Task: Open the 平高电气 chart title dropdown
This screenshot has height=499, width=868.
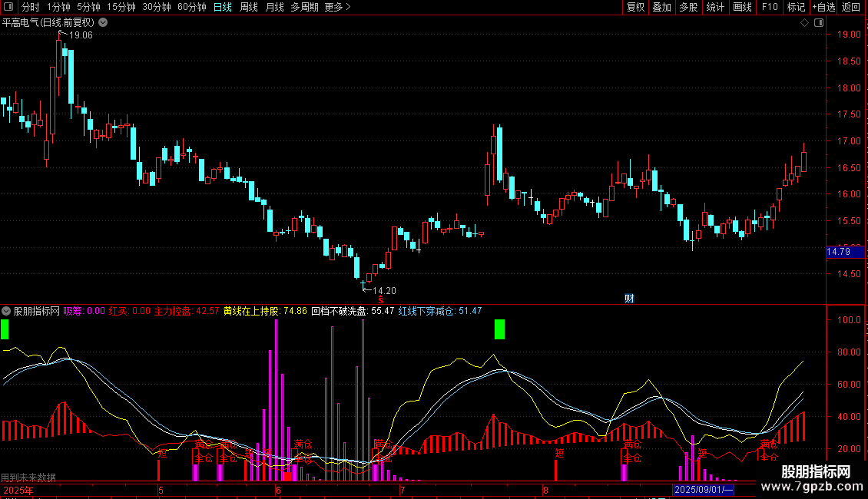Action: click(103, 22)
